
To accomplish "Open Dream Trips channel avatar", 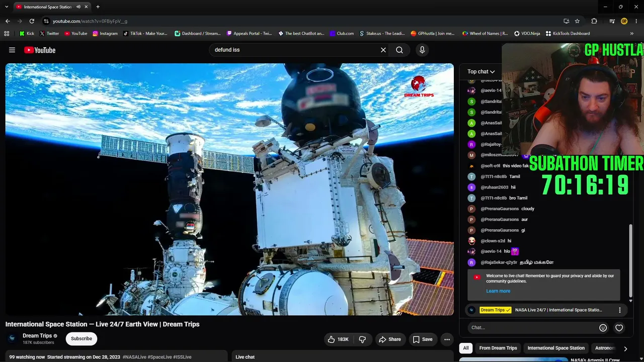I will tap(13, 338).
